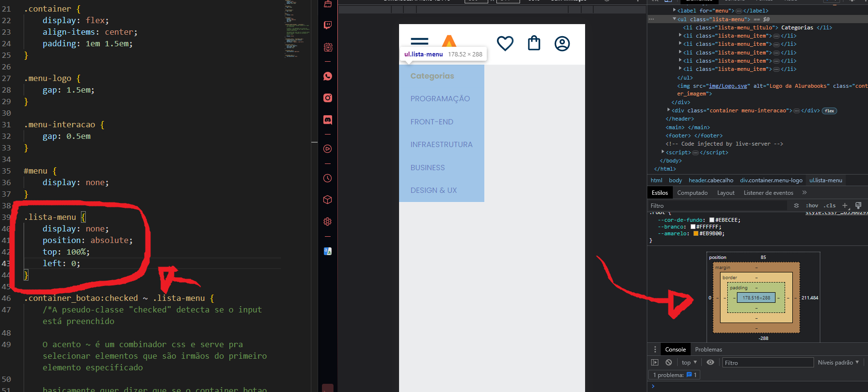This screenshot has height=392, width=868.
Task: Expand the first lista-menu_item li node
Action: point(680,35)
